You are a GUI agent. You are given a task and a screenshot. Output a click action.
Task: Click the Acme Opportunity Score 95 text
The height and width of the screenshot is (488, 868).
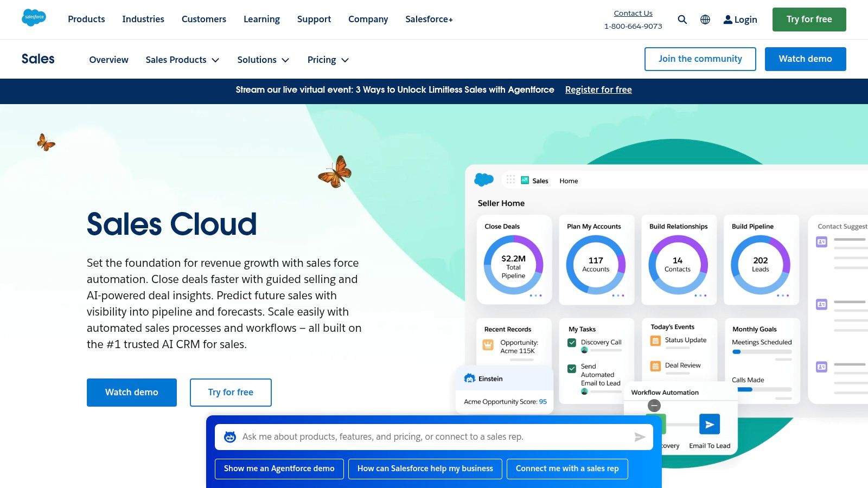[x=505, y=402]
